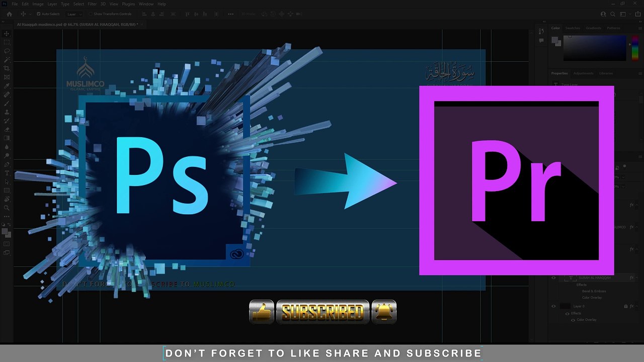Select the Blur tool
This screenshot has width=644, height=362.
(7, 147)
